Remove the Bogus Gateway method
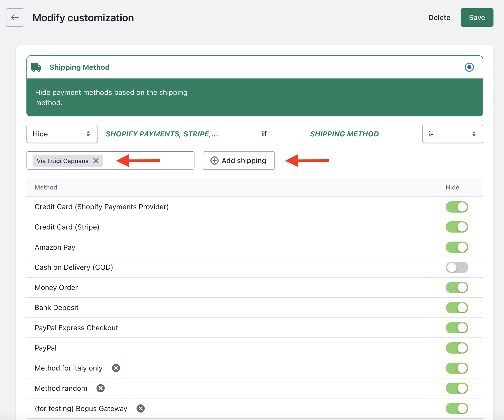The image size is (504, 420). point(141,408)
